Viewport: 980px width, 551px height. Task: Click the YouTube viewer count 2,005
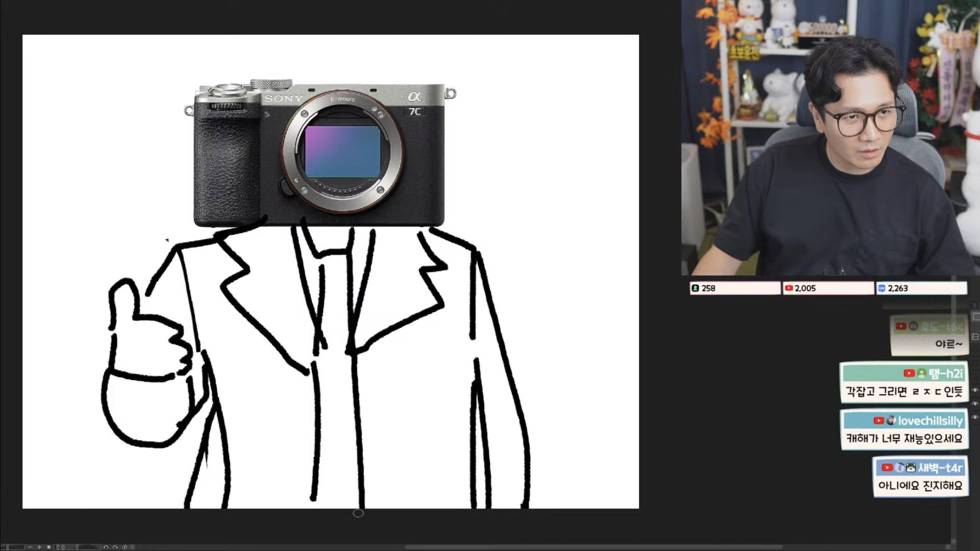point(828,288)
